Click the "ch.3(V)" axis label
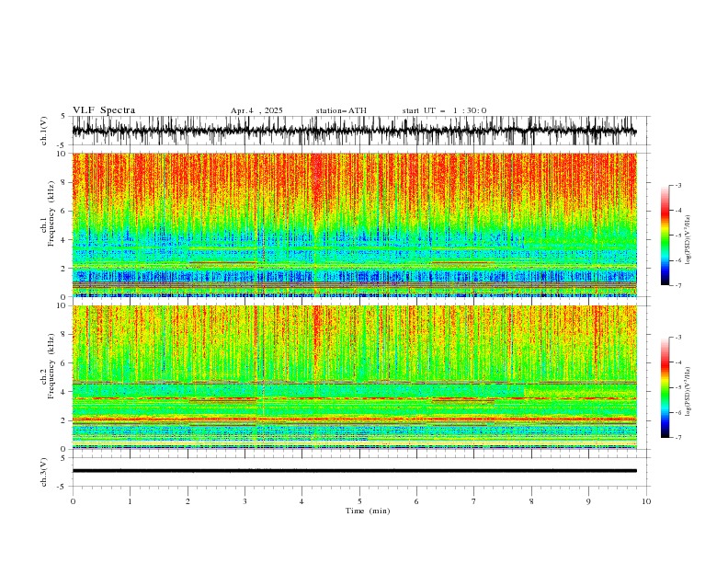 44,472
